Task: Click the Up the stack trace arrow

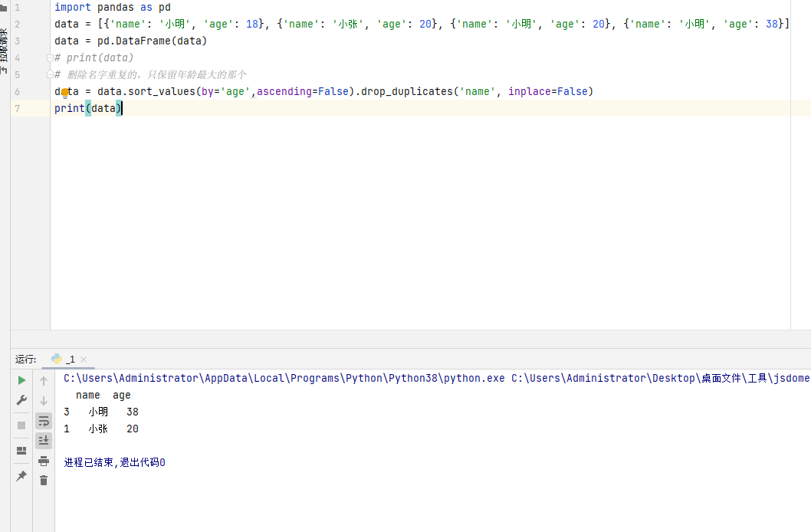Action: (x=44, y=380)
